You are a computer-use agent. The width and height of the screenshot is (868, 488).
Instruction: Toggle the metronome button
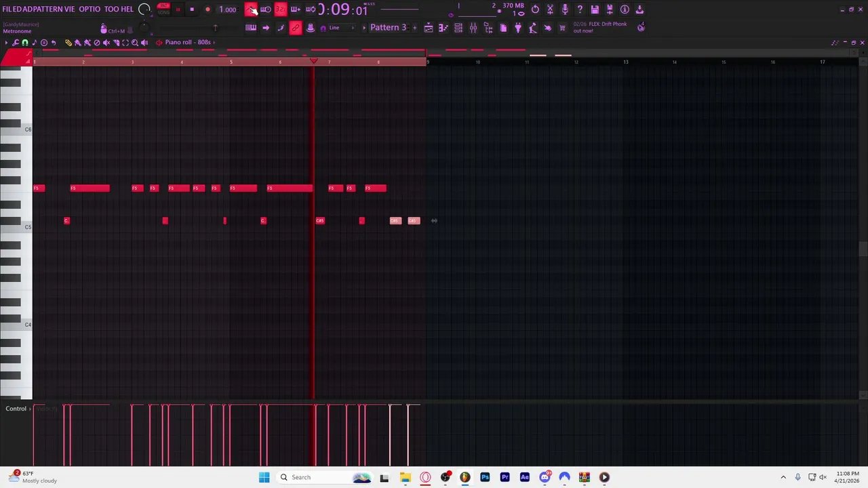[251, 9]
